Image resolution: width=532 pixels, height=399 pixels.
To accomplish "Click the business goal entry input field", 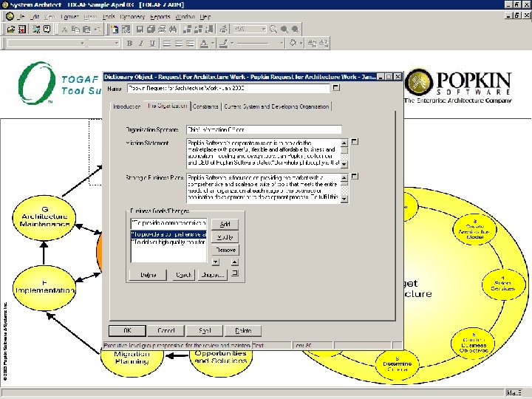I will click(168, 223).
